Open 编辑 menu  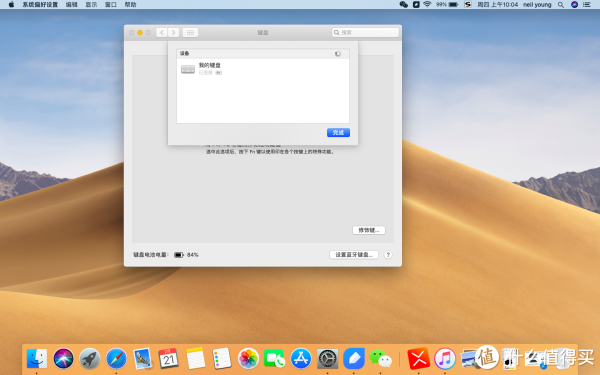[x=72, y=5]
